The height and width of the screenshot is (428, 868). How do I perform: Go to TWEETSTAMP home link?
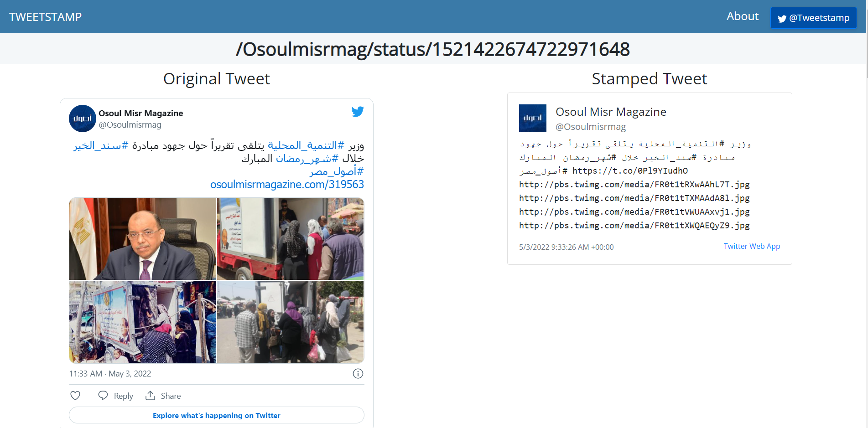click(46, 17)
